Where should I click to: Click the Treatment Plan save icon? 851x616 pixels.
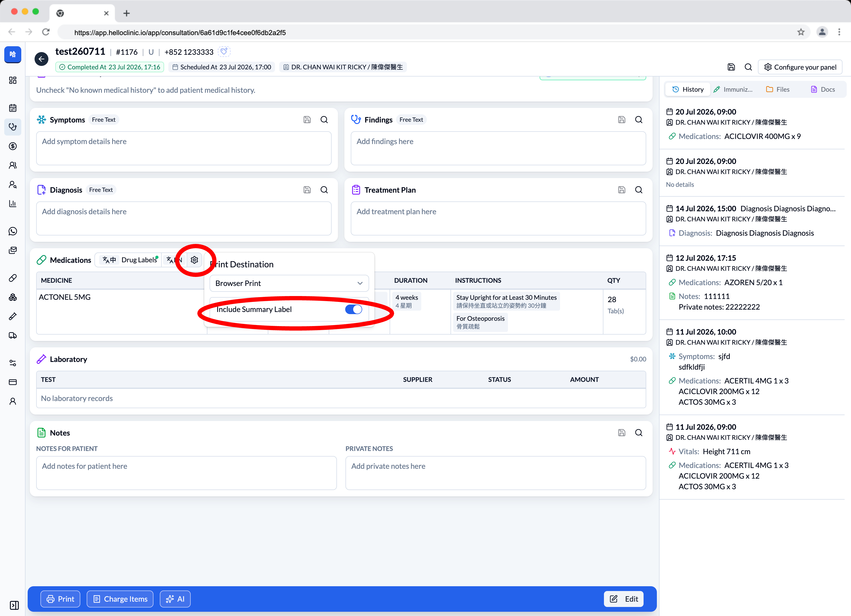pos(622,190)
